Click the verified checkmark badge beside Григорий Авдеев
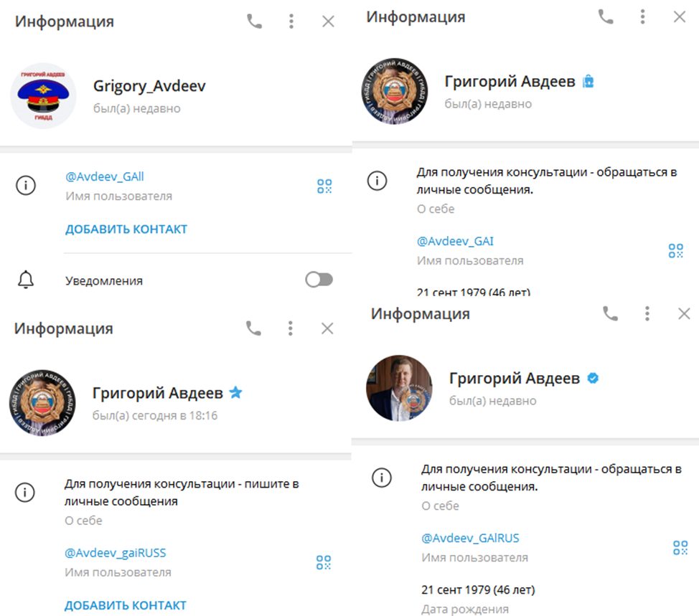This screenshot has height=616, width=699. click(593, 378)
